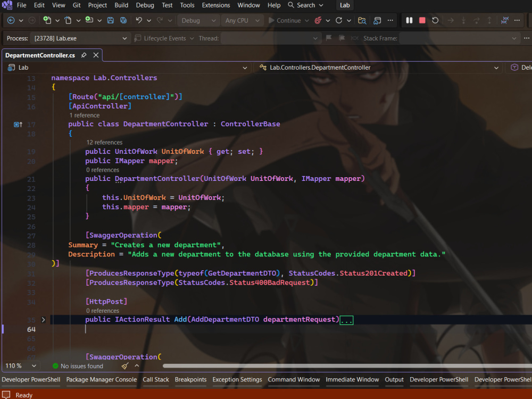Open the Git menu
Image resolution: width=532 pixels, height=399 pixels.
coord(77,5)
